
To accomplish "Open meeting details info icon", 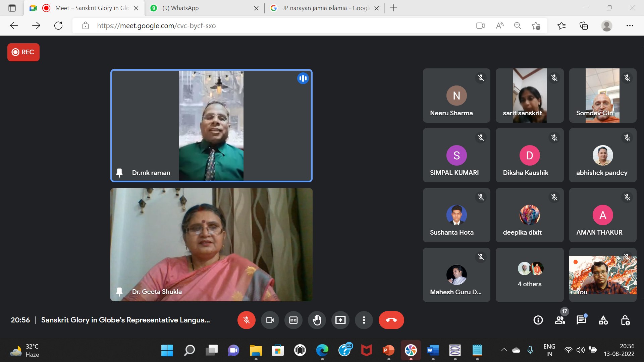I will (538, 320).
